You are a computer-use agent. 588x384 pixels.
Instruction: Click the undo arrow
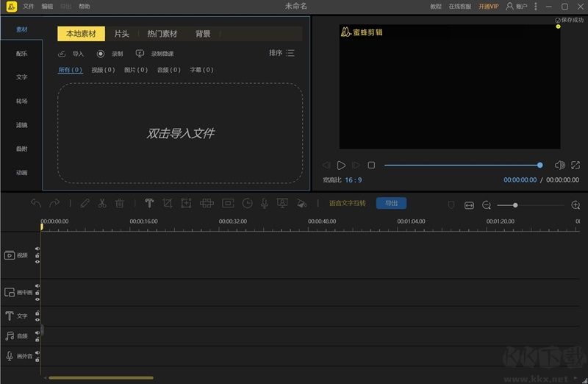(36, 204)
